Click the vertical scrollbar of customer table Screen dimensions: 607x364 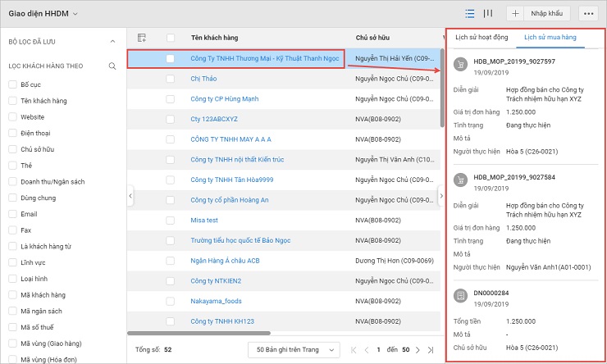coord(442,88)
